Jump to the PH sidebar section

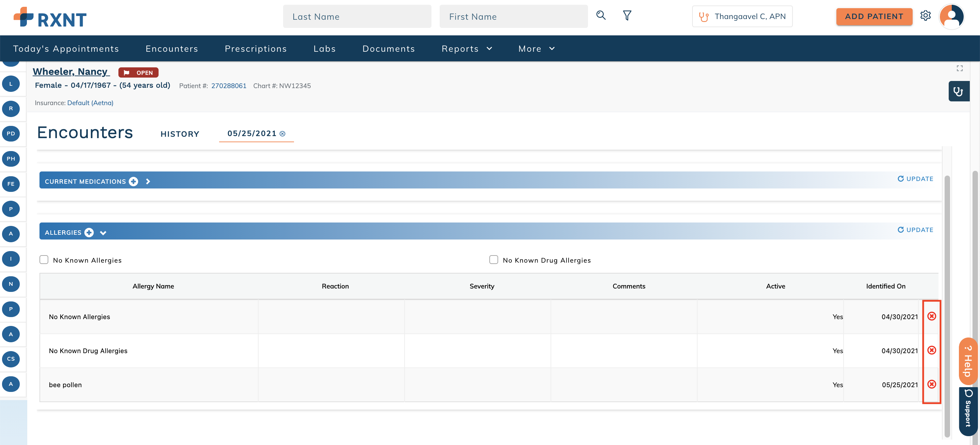coord(11,159)
